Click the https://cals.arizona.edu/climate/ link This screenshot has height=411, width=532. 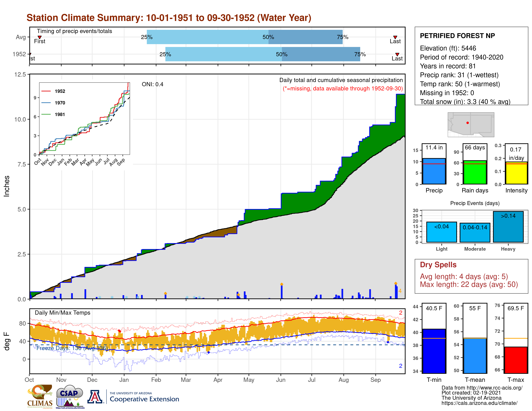pyautogui.click(x=479, y=403)
